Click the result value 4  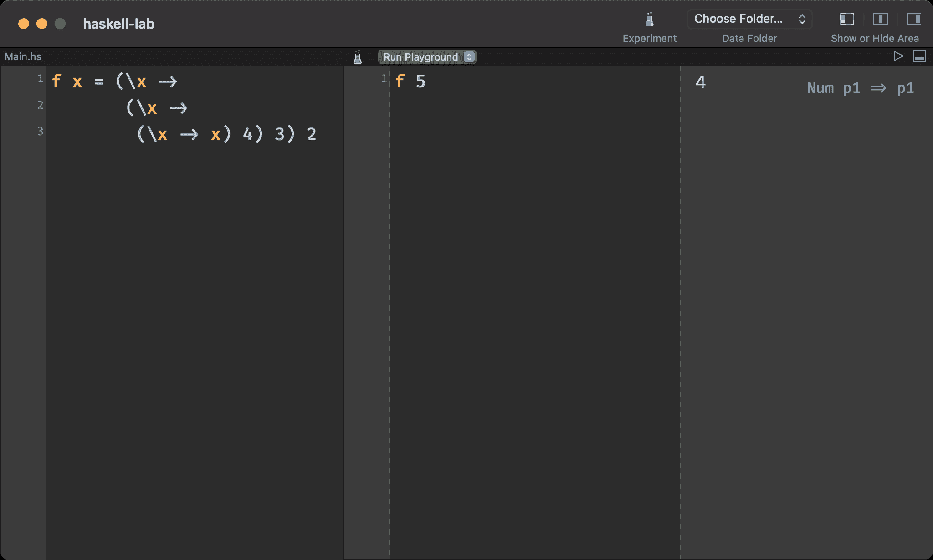(701, 82)
